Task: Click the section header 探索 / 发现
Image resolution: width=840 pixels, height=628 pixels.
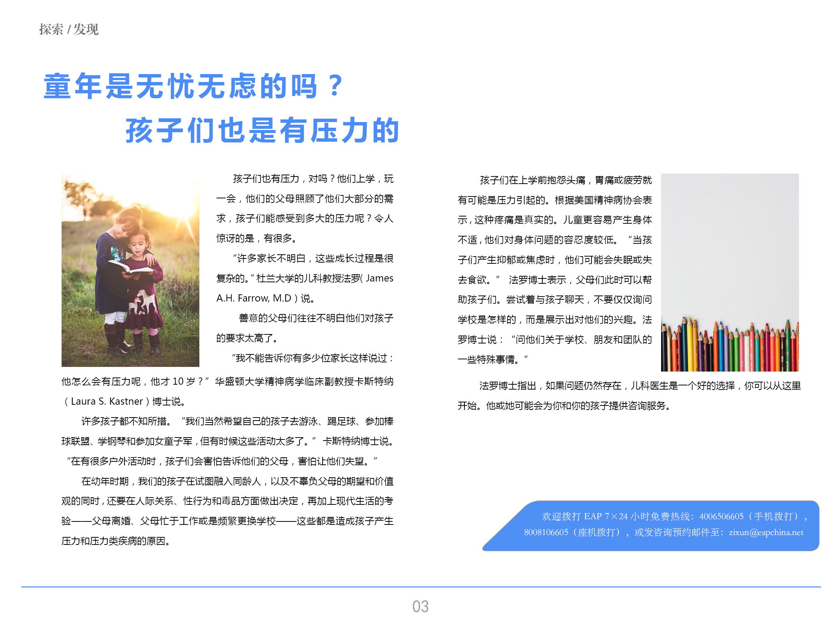Action: [69, 29]
